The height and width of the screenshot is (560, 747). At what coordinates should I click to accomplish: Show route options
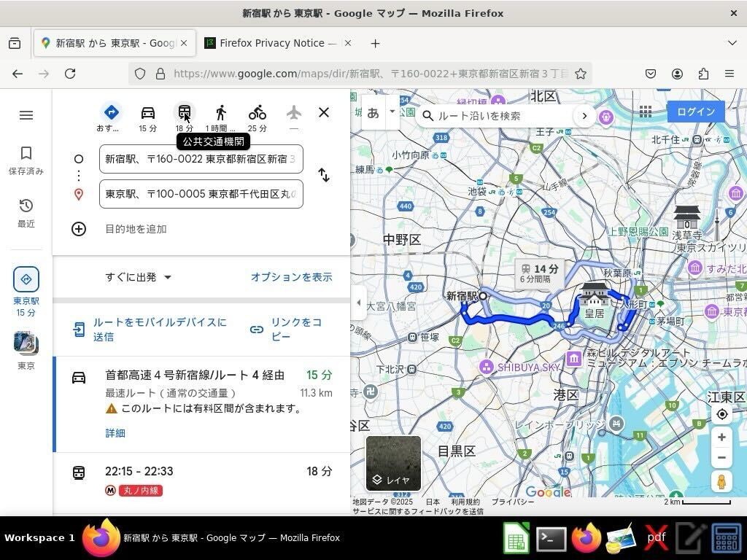[x=292, y=277]
